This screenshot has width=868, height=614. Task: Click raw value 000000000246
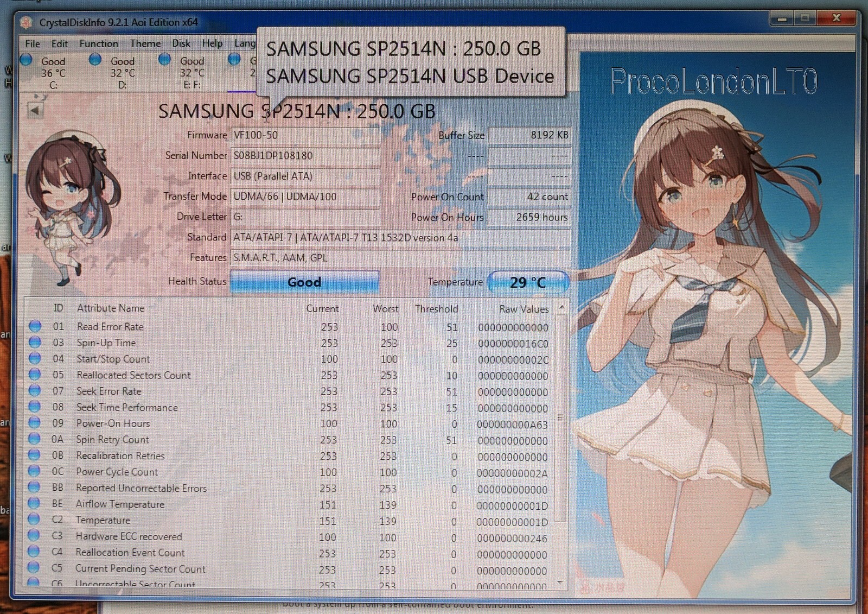512,539
